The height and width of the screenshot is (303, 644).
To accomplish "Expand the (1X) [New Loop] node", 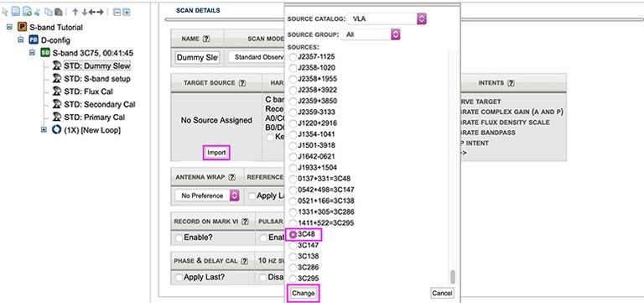I will [44, 130].
